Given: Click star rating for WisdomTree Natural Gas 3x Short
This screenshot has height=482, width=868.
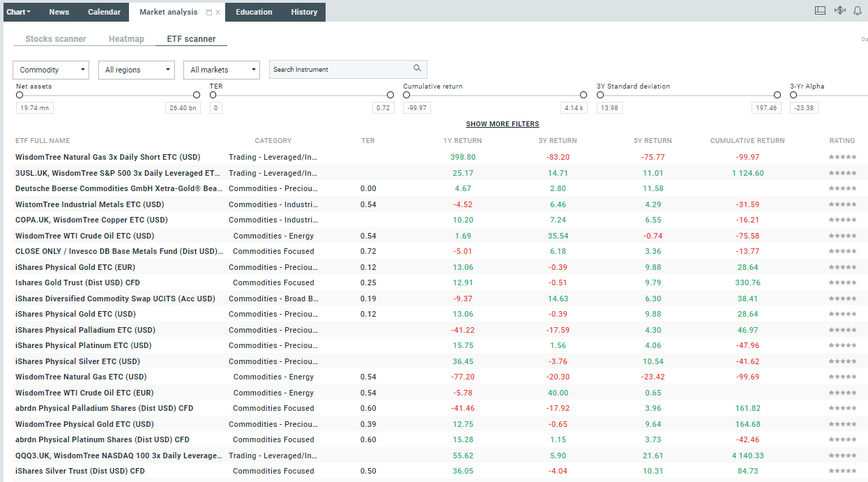Looking at the screenshot, I should [x=842, y=158].
